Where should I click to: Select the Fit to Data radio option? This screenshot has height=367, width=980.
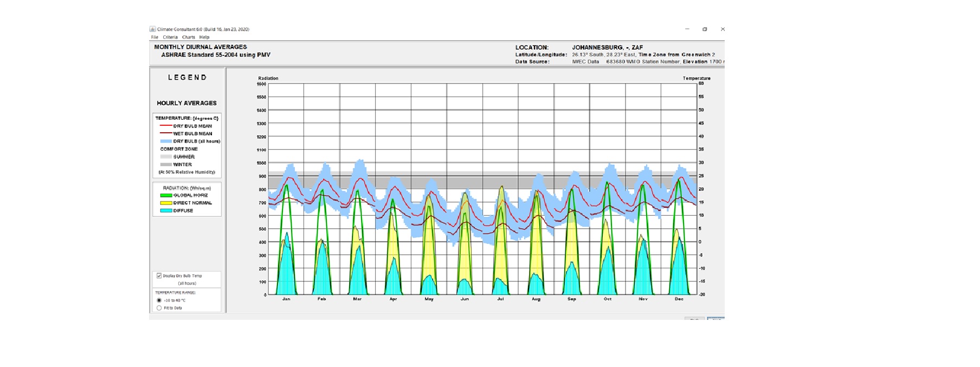click(159, 308)
